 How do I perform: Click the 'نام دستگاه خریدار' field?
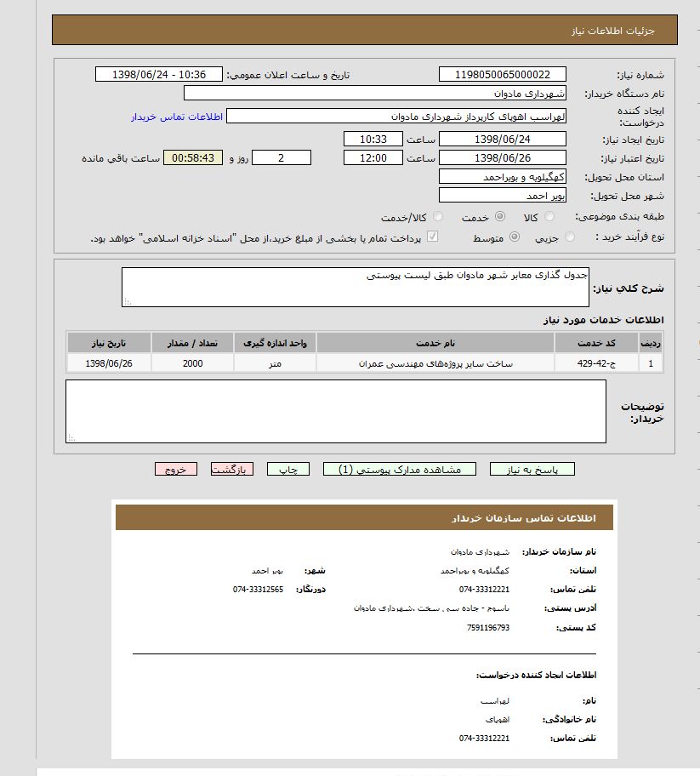point(375,94)
